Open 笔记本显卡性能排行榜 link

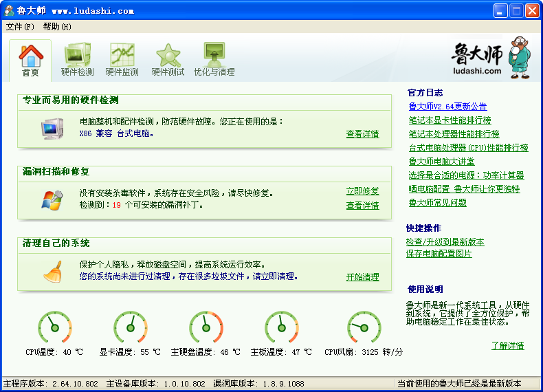tap(450, 120)
